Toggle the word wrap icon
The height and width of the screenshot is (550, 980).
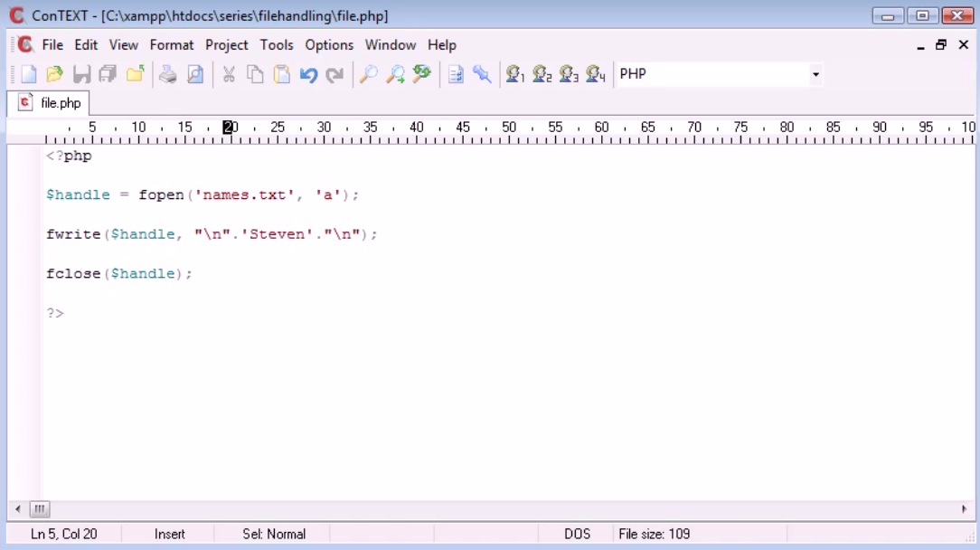(456, 74)
